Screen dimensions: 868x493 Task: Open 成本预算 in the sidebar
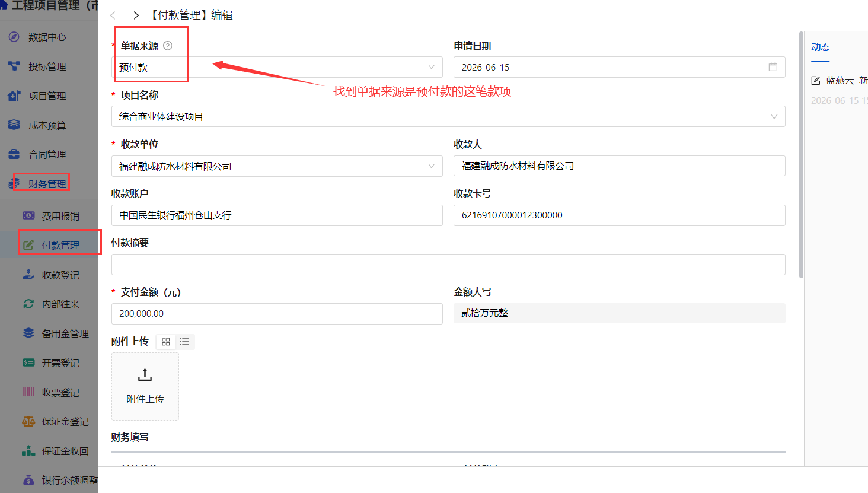click(47, 125)
